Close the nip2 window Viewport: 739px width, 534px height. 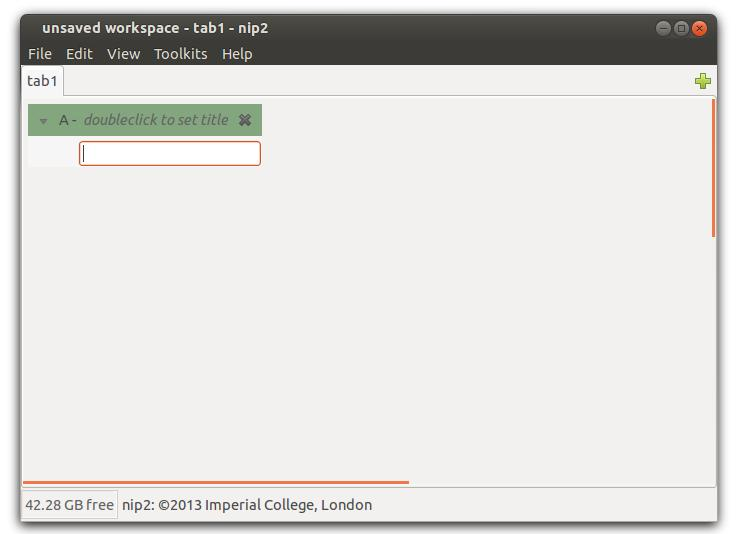(x=700, y=29)
